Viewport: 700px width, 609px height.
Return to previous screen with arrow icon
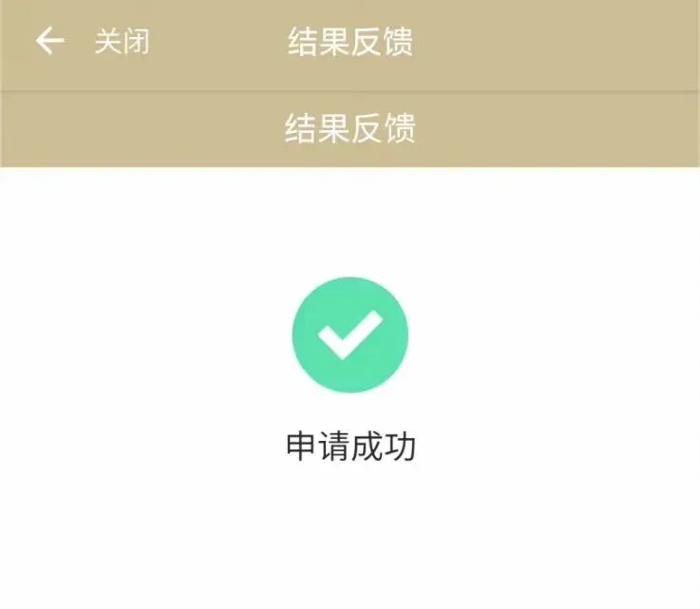tap(50, 41)
